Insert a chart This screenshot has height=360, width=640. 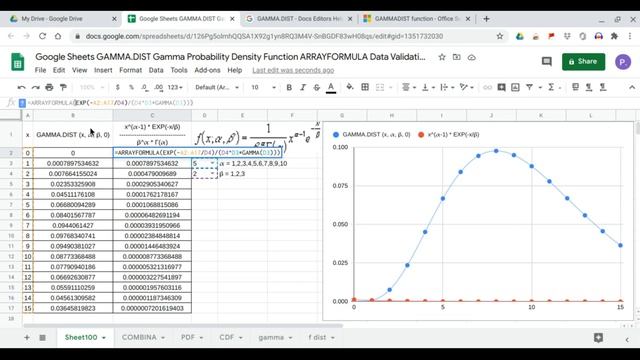pyautogui.click(x=515, y=87)
